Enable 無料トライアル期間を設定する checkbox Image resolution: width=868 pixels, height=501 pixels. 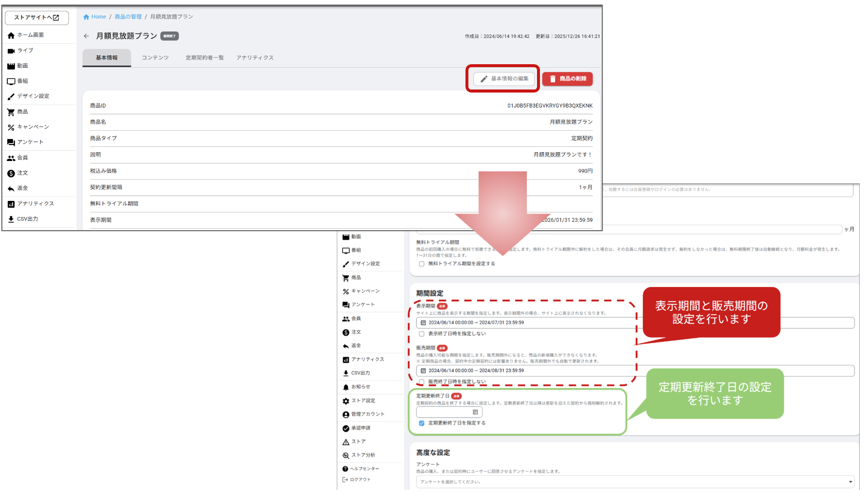pyautogui.click(x=421, y=264)
